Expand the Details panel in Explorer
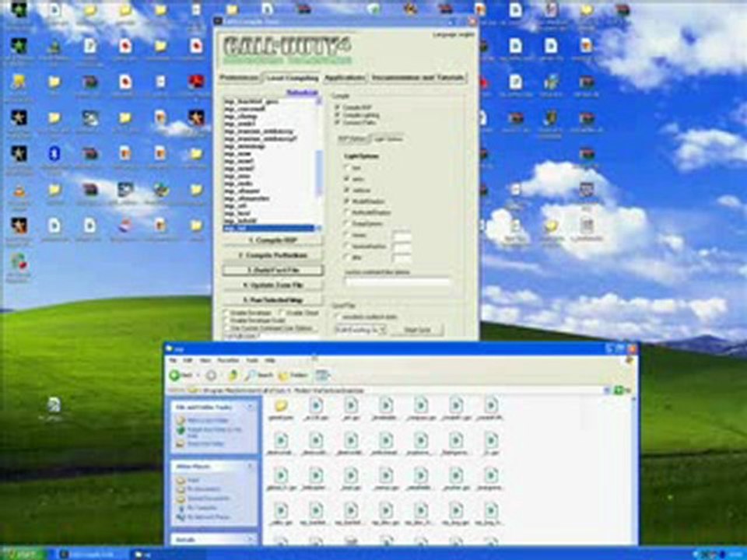Viewport: 747px width, 560px height. pyautogui.click(x=250, y=540)
